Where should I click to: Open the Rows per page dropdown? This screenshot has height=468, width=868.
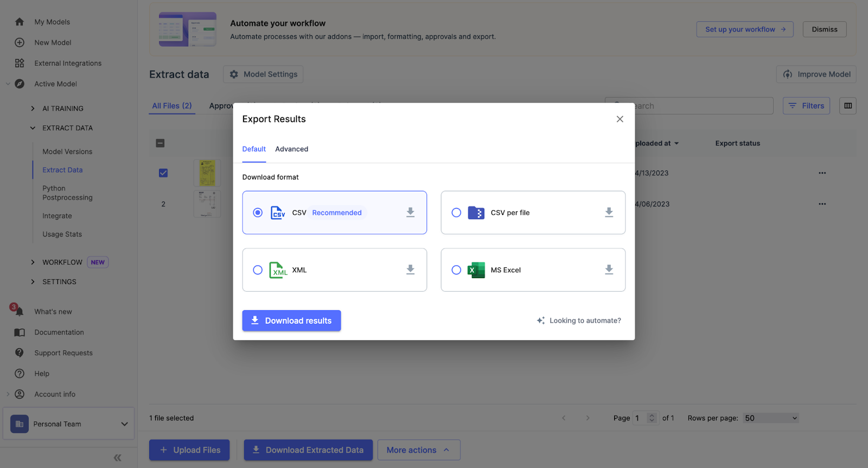pyautogui.click(x=771, y=418)
